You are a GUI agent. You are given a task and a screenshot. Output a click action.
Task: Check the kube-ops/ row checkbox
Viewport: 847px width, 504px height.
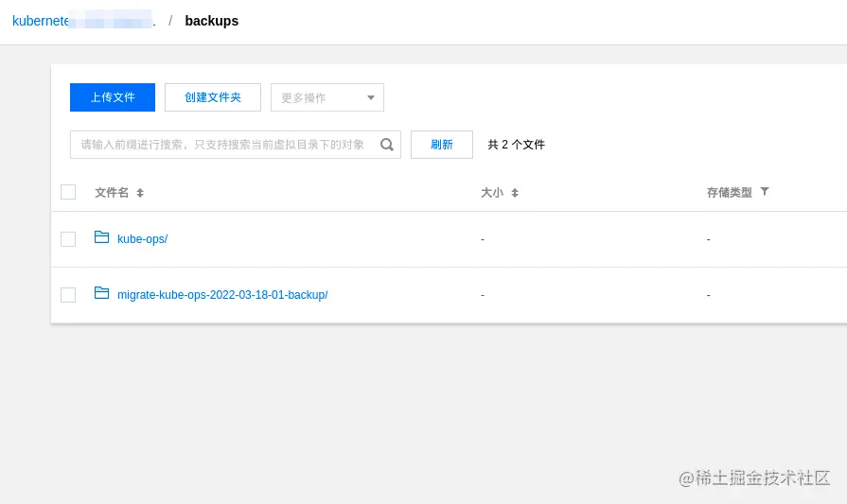tap(68, 239)
